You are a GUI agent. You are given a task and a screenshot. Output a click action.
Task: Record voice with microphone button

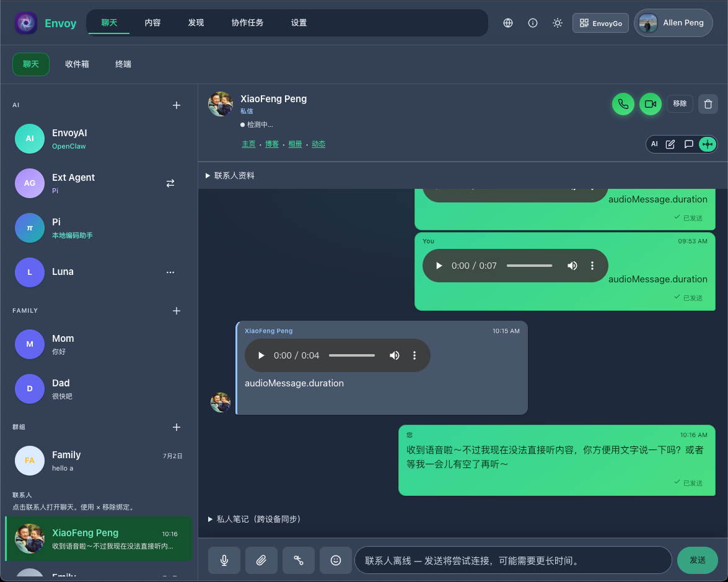[x=224, y=561]
